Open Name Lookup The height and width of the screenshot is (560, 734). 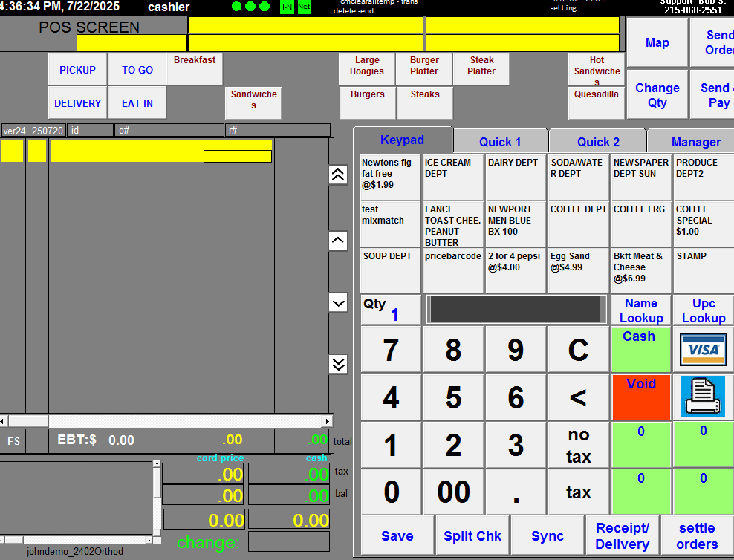pyautogui.click(x=641, y=310)
